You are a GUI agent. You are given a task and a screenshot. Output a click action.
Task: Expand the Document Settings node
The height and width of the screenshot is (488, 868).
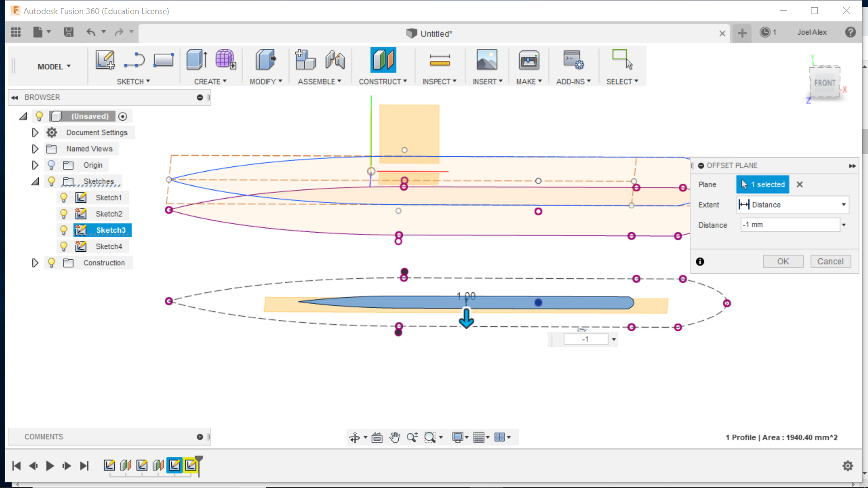click(x=35, y=132)
